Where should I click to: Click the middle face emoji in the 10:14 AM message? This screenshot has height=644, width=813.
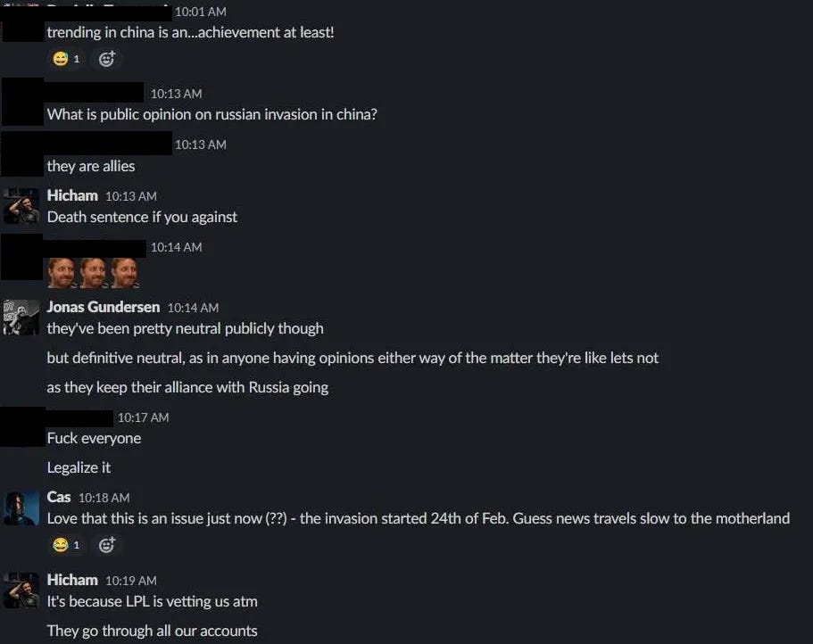click(x=94, y=273)
